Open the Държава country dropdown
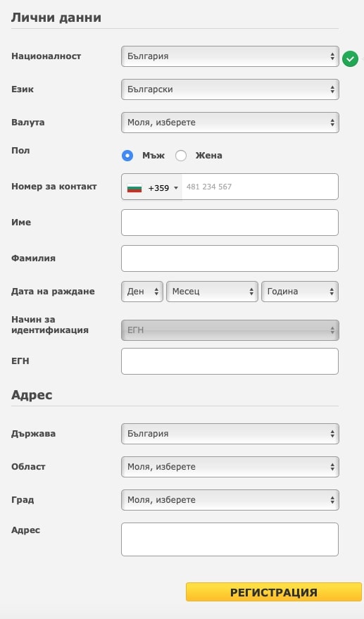This screenshot has width=364, height=619. (x=230, y=434)
